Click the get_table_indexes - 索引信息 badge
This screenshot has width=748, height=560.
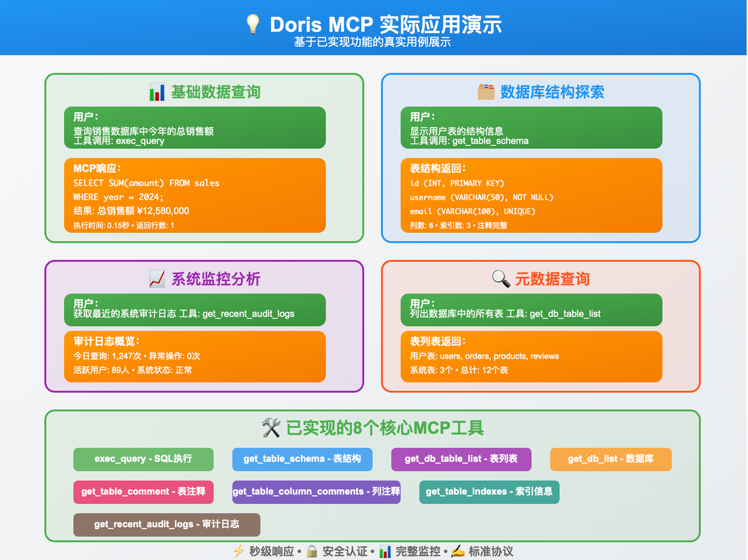pyautogui.click(x=489, y=492)
